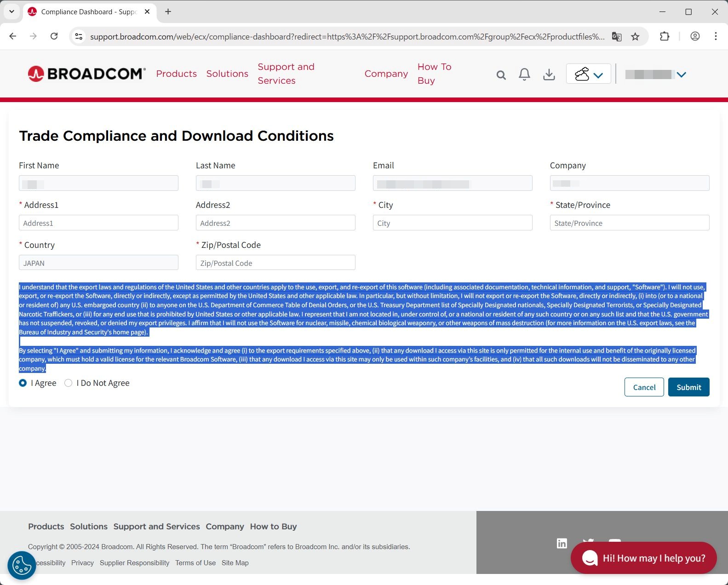Click footer Solutions link

click(x=89, y=527)
